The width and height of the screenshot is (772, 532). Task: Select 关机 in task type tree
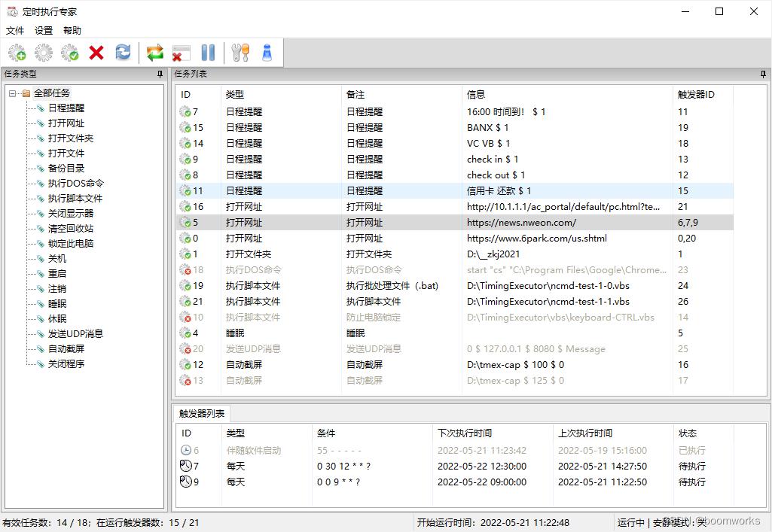pos(57,259)
